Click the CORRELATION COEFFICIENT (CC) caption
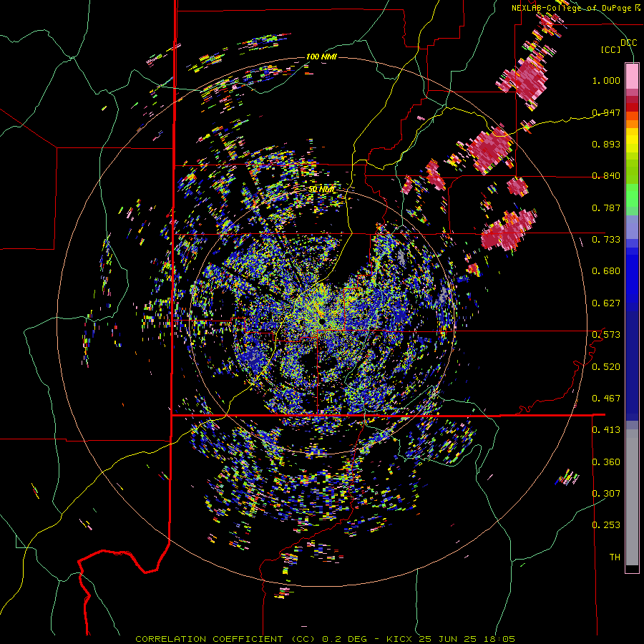The width and height of the screenshot is (644, 644). 225,639
